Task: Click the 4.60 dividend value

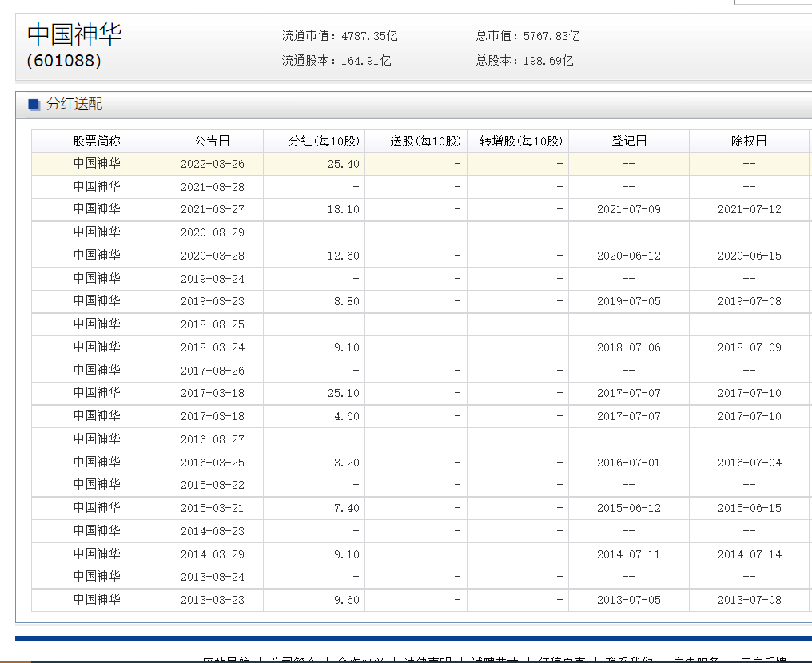Action: pos(346,416)
